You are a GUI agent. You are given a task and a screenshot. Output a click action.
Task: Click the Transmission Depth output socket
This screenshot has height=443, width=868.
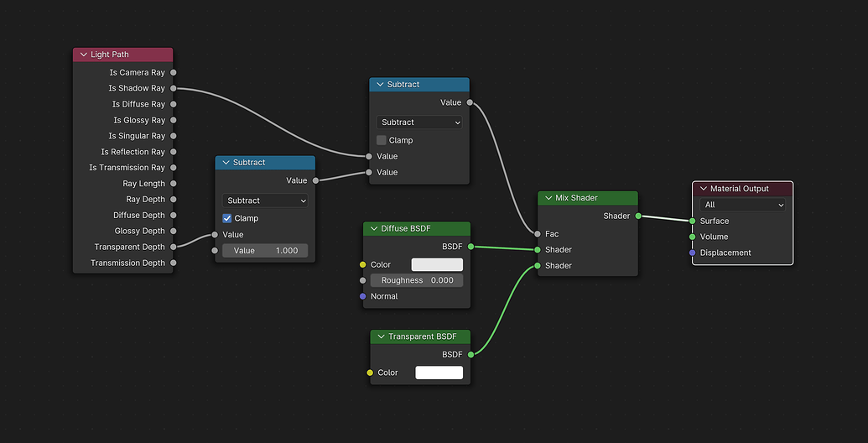click(x=174, y=263)
